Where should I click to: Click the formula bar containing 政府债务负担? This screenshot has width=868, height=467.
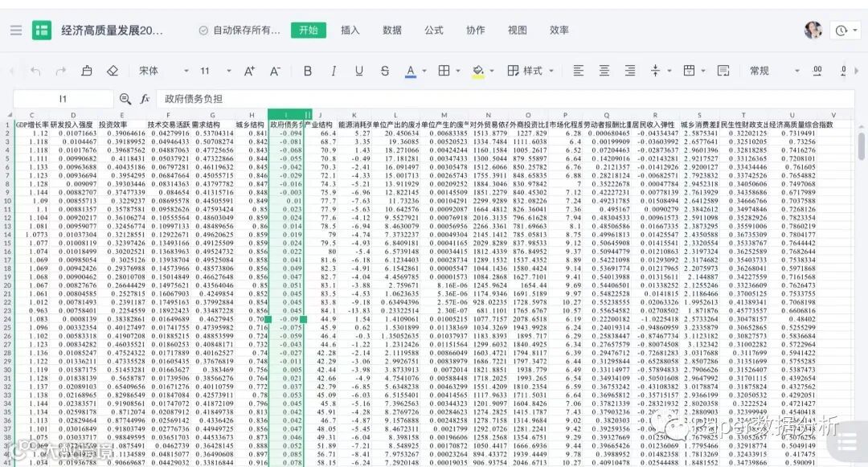[505, 99]
